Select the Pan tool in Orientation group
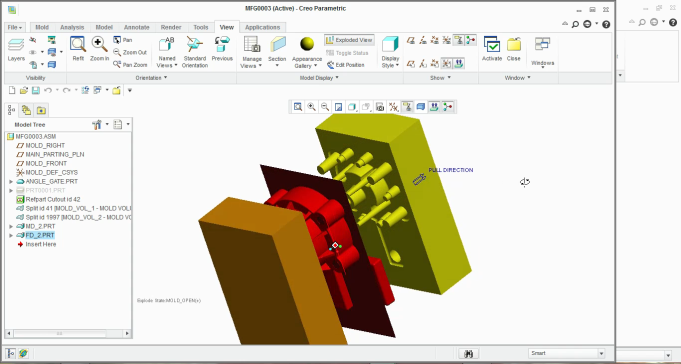The height and width of the screenshot is (364, 681). point(122,40)
